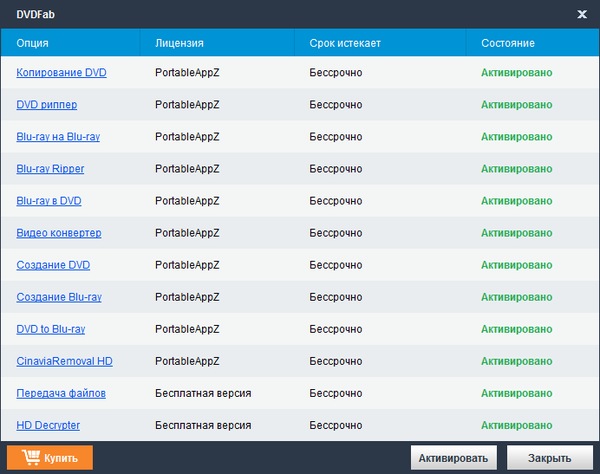Click the shopping cart Купить button

click(x=51, y=457)
